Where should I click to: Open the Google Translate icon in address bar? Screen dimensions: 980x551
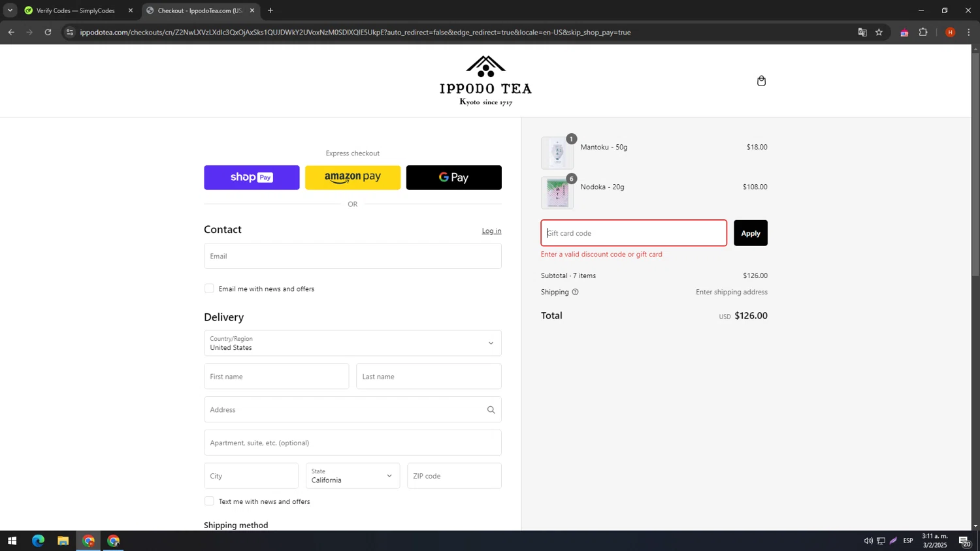tap(862, 32)
